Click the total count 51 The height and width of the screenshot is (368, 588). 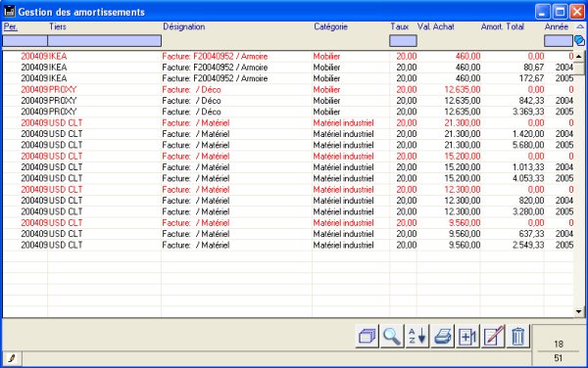click(x=559, y=358)
